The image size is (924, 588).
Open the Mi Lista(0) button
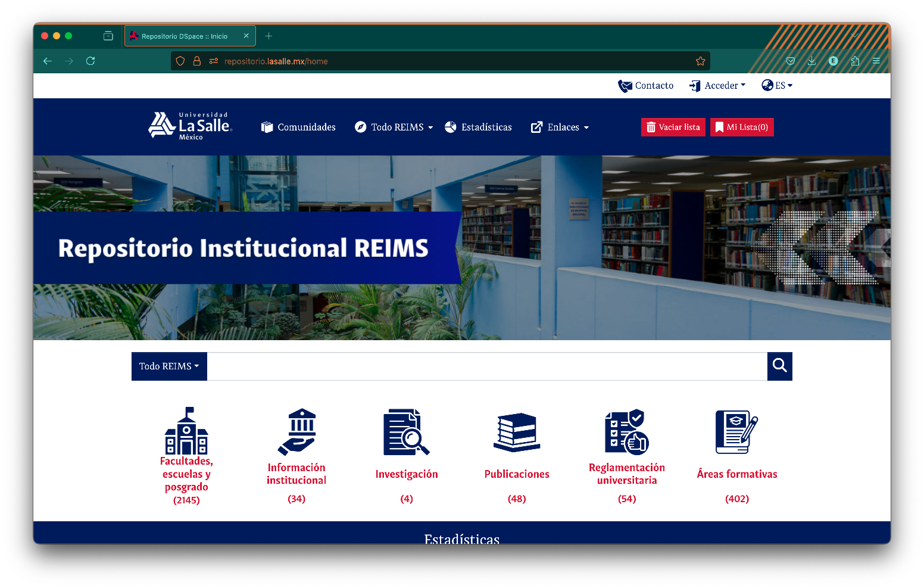coord(742,127)
